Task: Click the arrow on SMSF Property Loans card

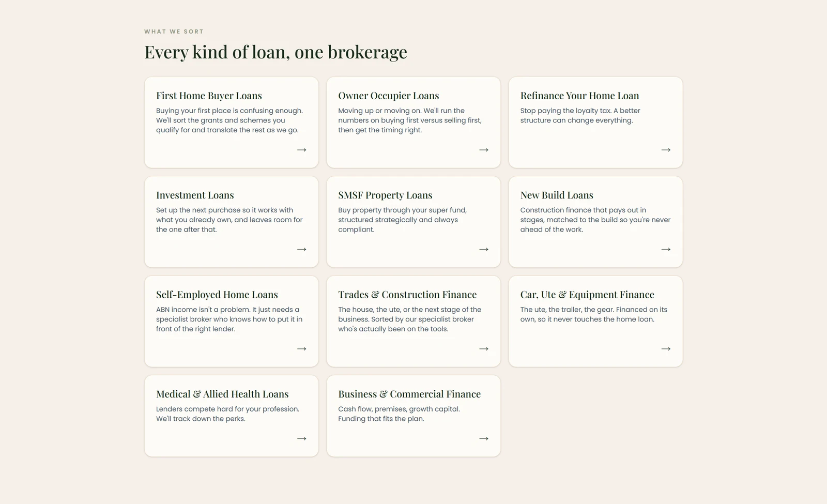Action: click(x=484, y=249)
